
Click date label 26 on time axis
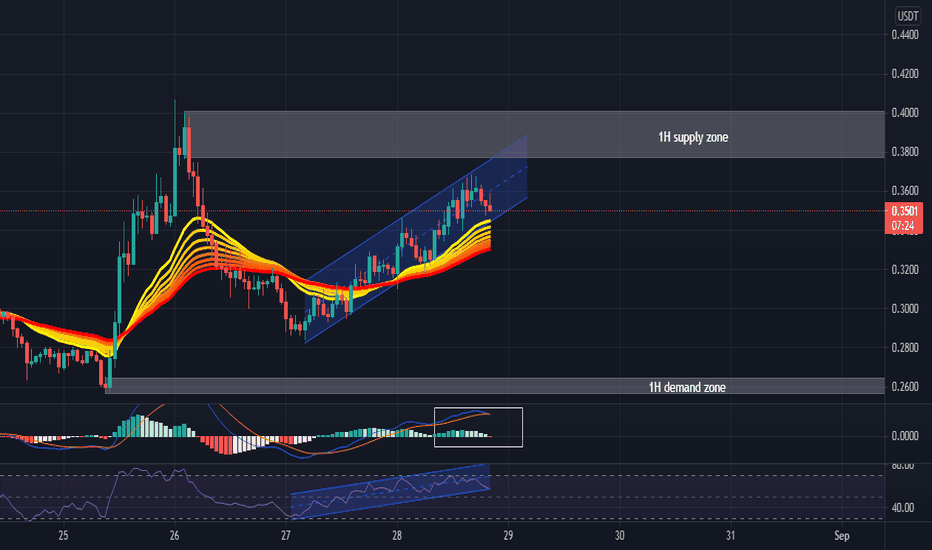coord(174,536)
